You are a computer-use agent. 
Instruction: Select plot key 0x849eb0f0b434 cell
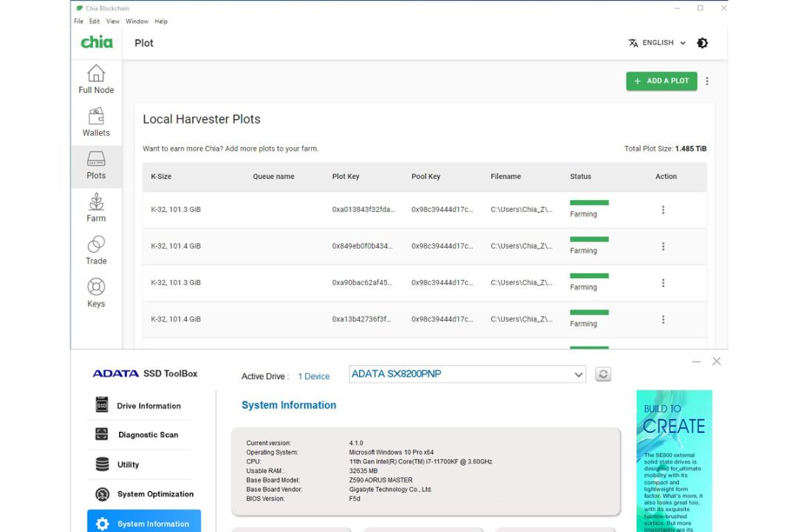(x=362, y=246)
